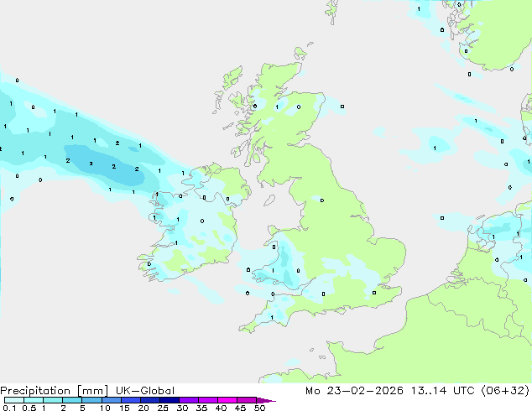Click the '0.1' legend scale label
This screenshot has height=411, width=532.
click(x=9, y=408)
